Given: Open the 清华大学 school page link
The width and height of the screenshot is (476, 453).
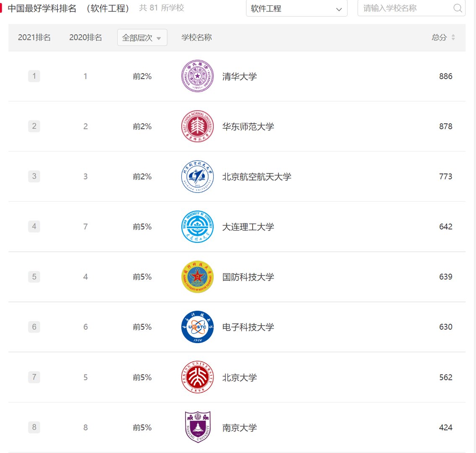Looking at the screenshot, I should [239, 76].
